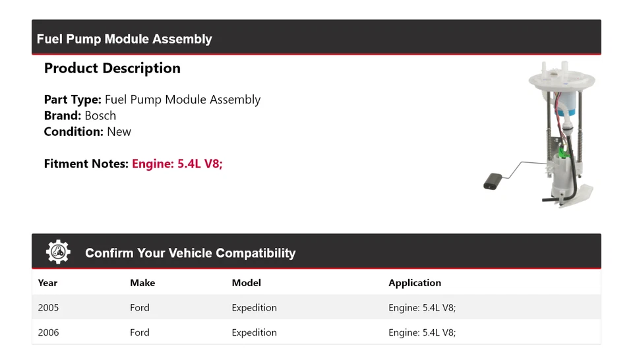The width and height of the screenshot is (633, 364).
Task: Select the Condition: New line
Action: (88, 131)
